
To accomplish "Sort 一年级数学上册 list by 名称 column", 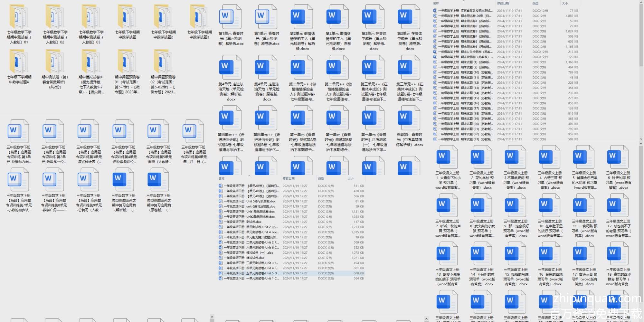I will coord(436,4).
